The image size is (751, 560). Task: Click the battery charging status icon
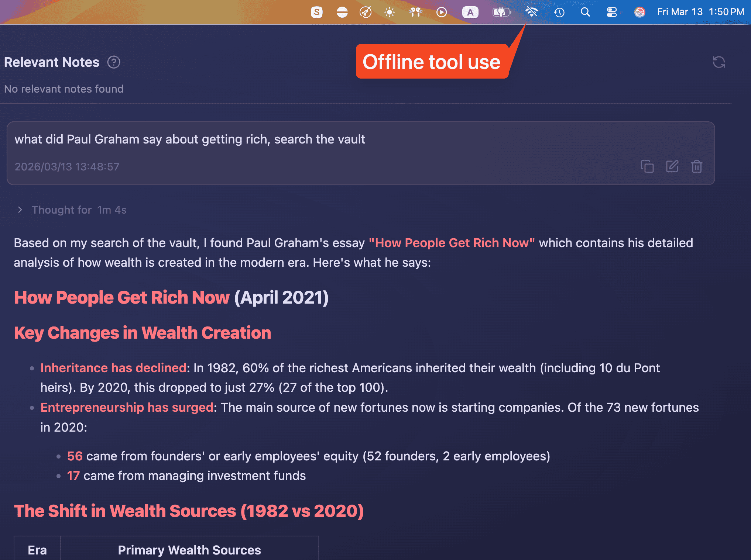(x=501, y=12)
